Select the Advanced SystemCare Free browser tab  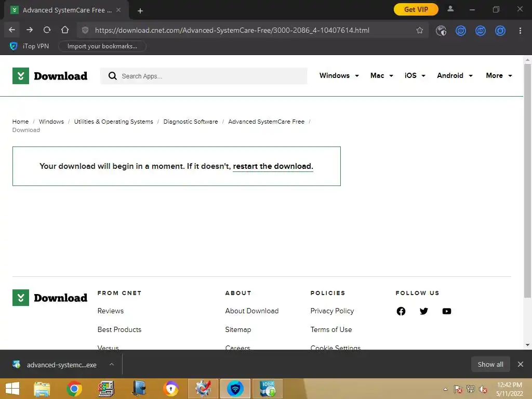click(x=66, y=10)
